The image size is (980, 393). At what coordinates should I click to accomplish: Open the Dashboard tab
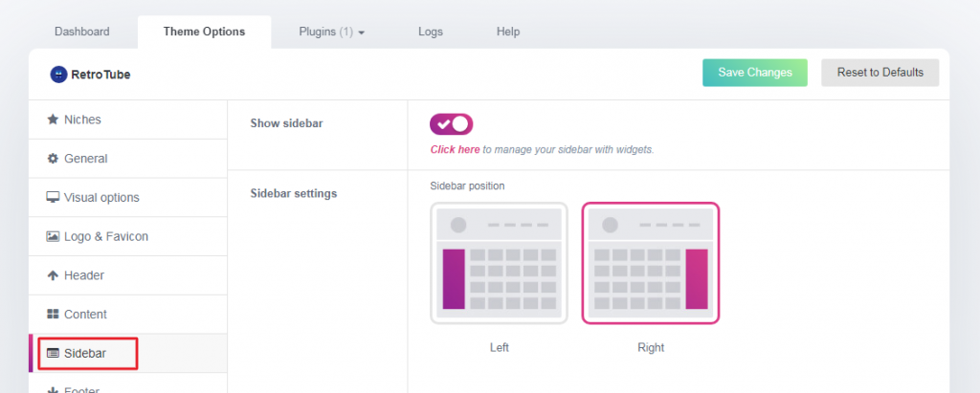click(x=81, y=32)
